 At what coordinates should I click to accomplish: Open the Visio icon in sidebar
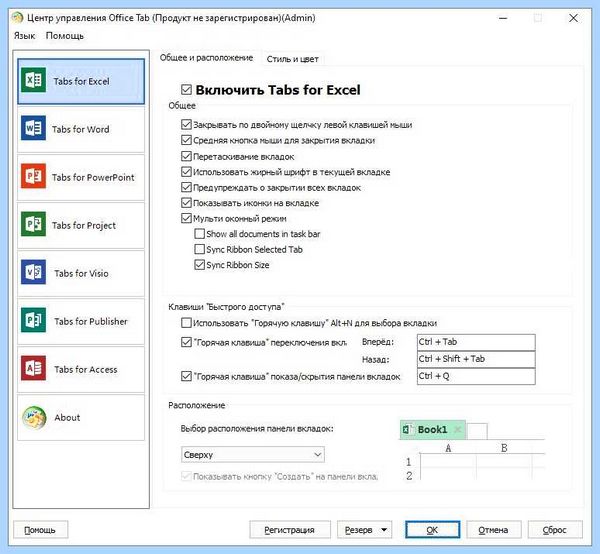[x=33, y=272]
